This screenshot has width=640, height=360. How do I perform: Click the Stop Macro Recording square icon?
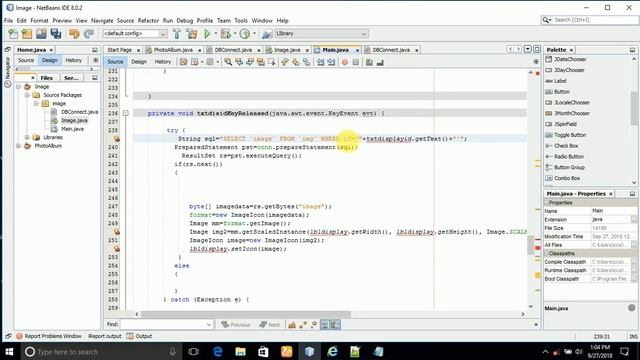pyautogui.click(x=356, y=62)
